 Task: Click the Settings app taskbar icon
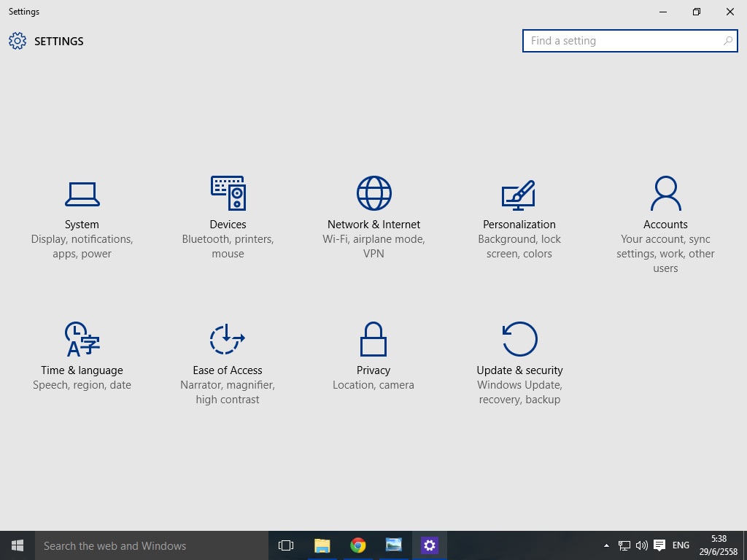[x=429, y=545]
